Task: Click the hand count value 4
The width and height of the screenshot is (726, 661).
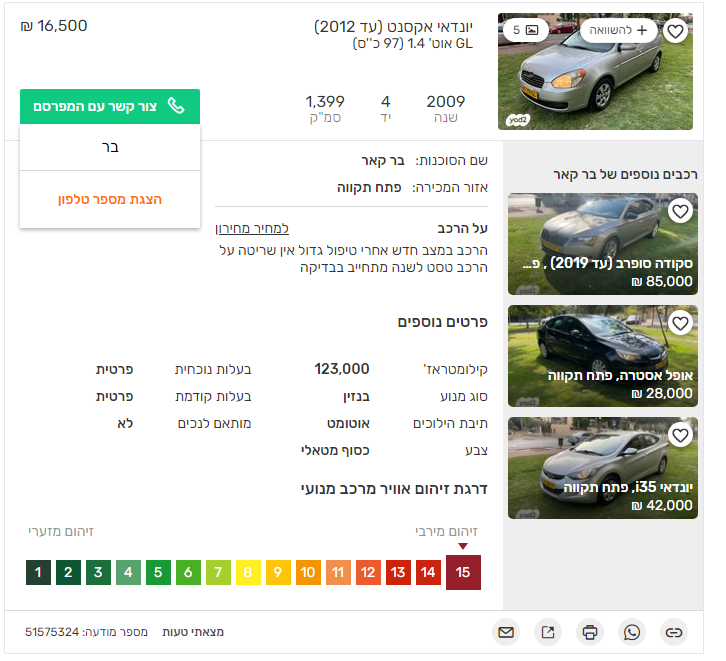Action: [386, 101]
